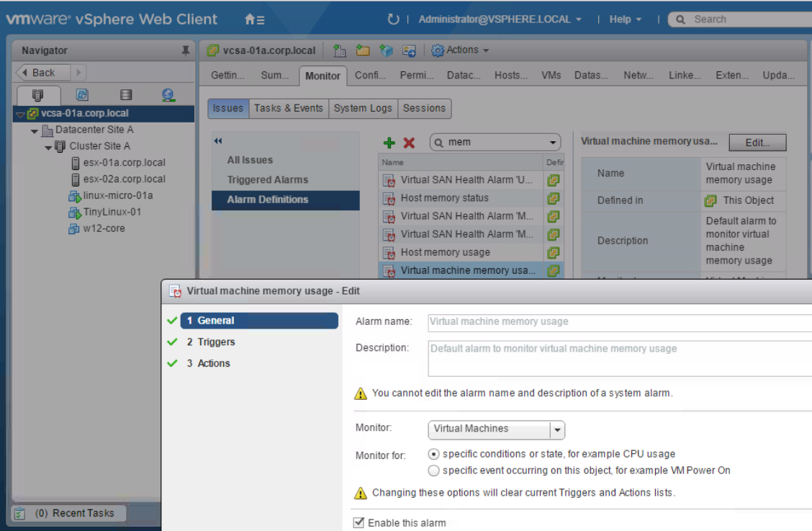Screen dimensions: 812x531
Task: Refresh the vSphere Web Client
Action: click(x=394, y=19)
